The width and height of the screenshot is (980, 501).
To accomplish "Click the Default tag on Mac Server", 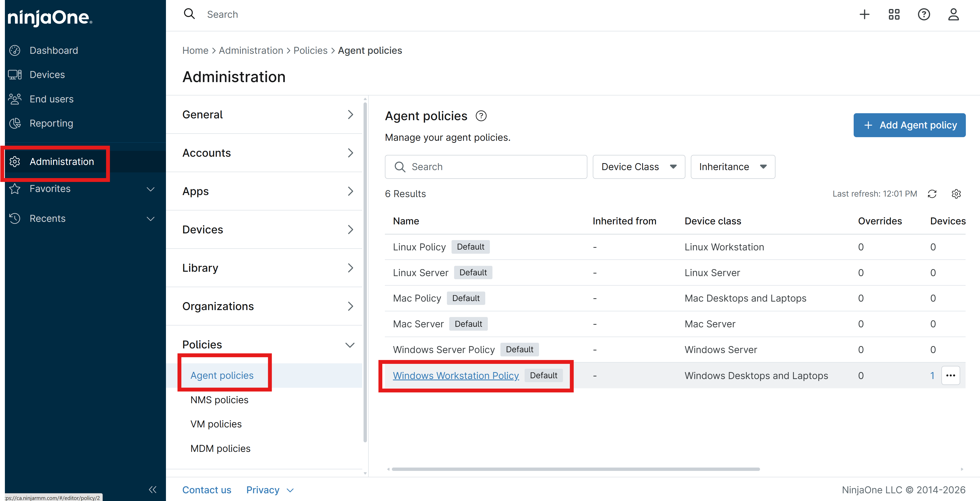I will (x=468, y=324).
